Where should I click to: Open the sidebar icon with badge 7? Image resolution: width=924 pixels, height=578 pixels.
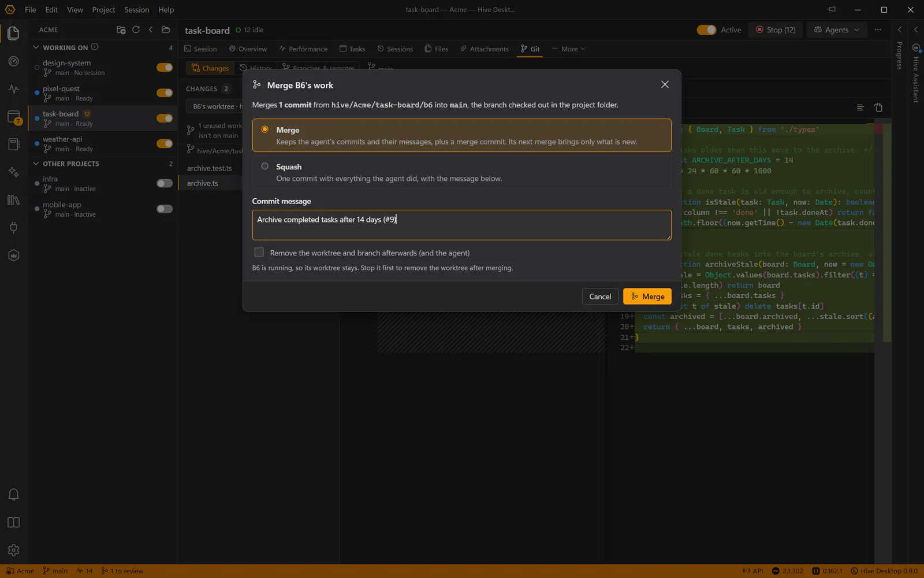[14, 117]
